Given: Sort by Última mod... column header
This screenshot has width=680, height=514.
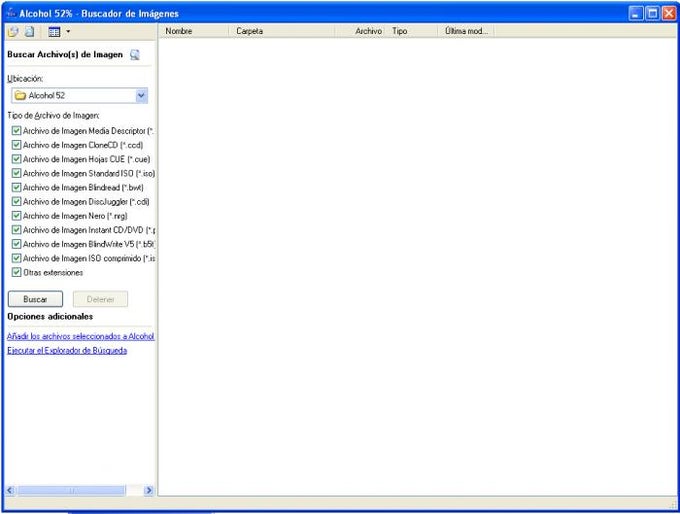Looking at the screenshot, I should pyautogui.click(x=466, y=31).
